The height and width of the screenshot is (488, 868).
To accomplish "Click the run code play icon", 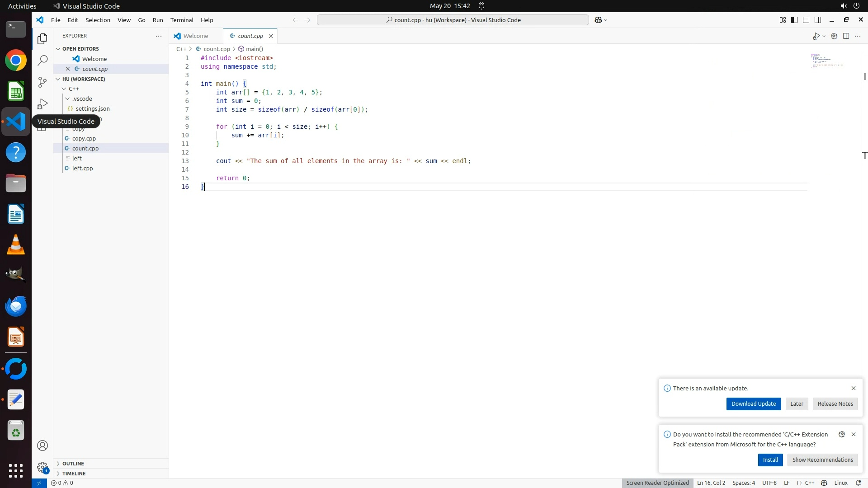I will tap(816, 36).
